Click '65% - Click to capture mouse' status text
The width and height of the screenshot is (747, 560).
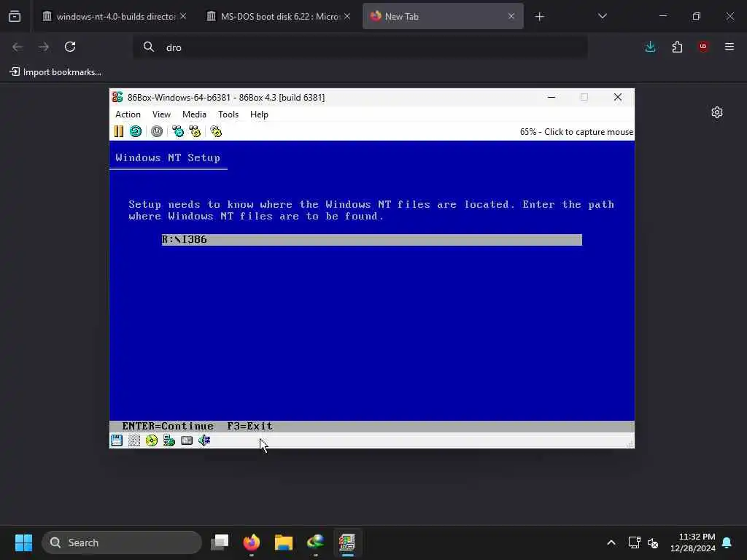pos(576,132)
